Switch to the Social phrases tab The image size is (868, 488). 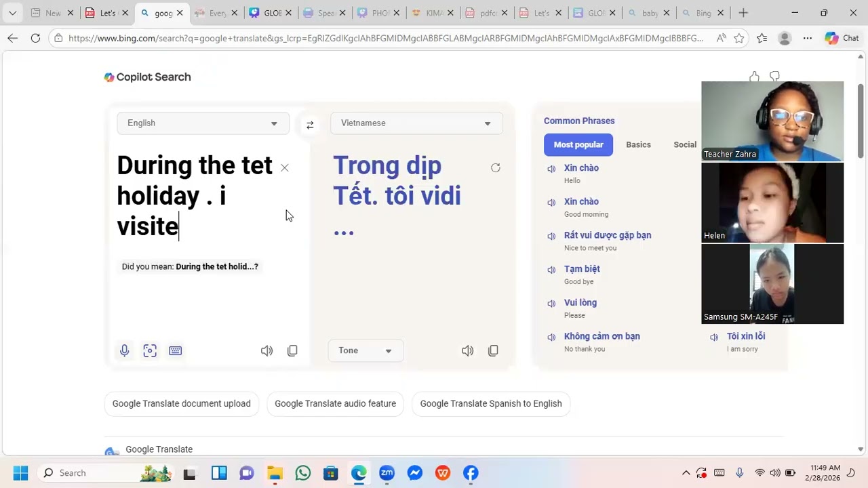(x=685, y=144)
